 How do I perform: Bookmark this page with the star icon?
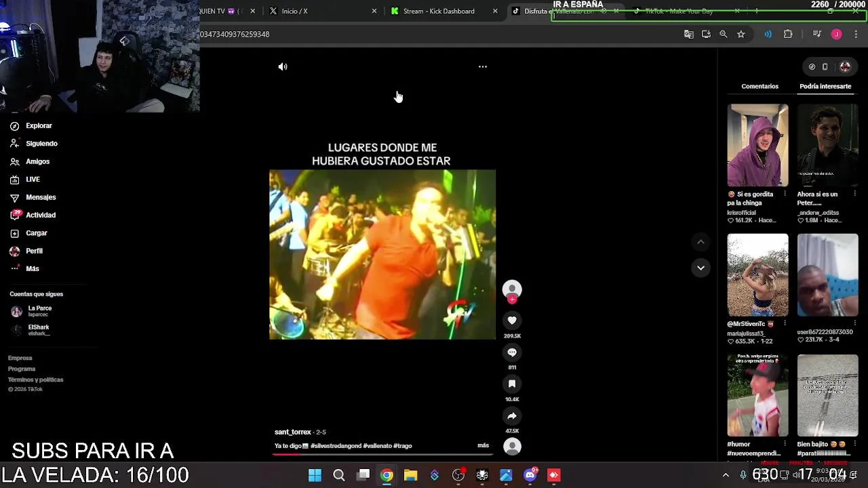[x=741, y=34]
